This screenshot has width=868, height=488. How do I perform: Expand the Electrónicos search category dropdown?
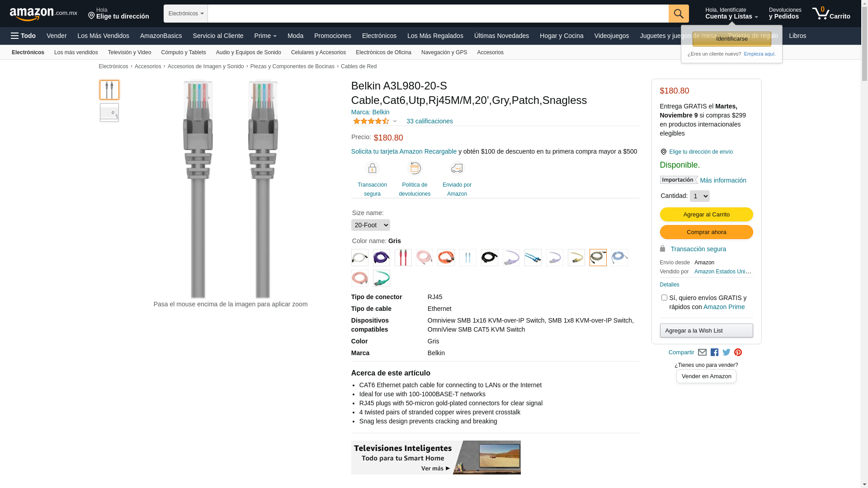(x=186, y=14)
